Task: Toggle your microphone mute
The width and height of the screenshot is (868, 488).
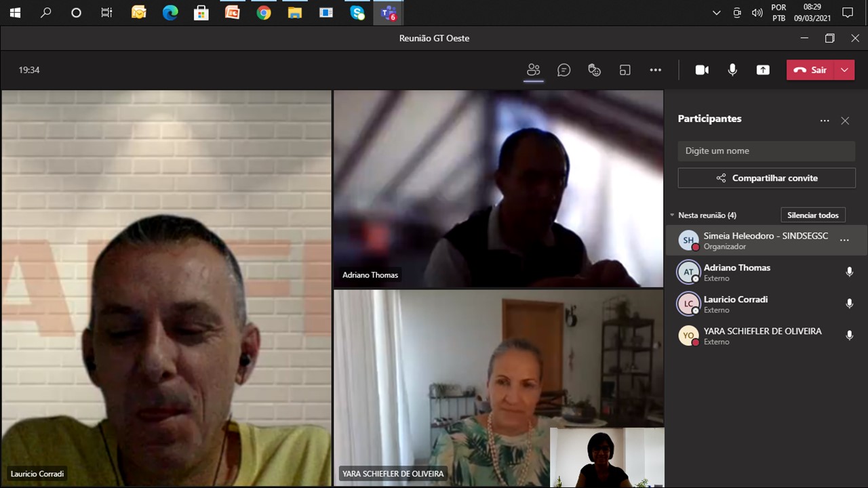Action: coord(732,70)
